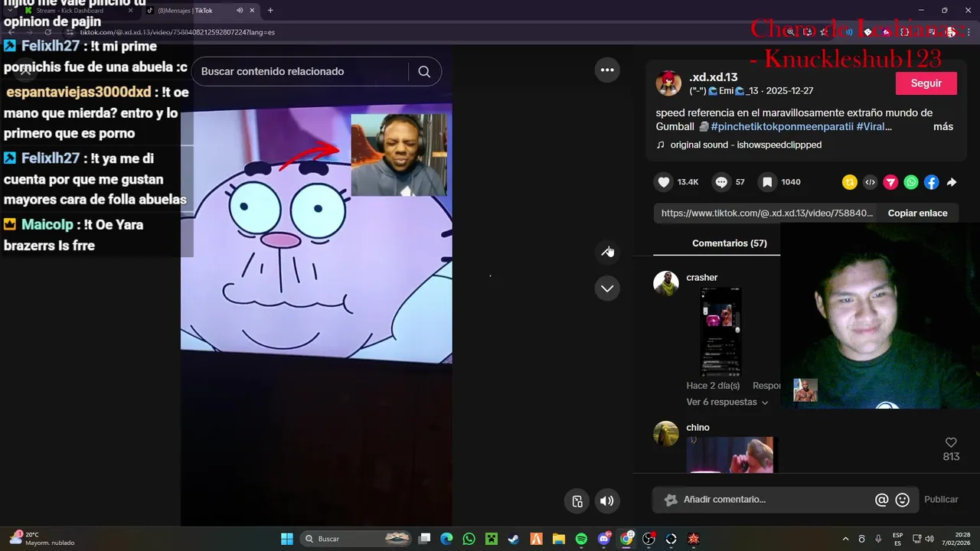Open a new browser tab with plus

(x=270, y=11)
